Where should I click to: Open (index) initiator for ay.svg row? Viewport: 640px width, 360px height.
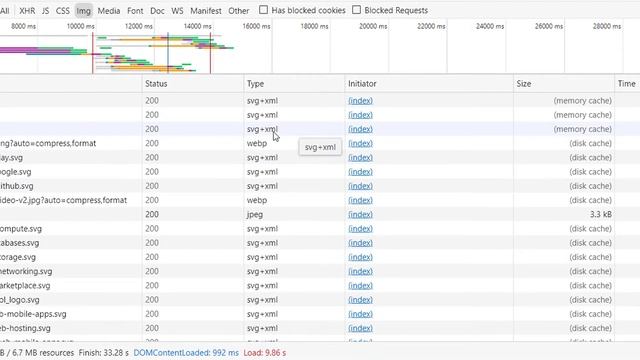[x=360, y=158]
